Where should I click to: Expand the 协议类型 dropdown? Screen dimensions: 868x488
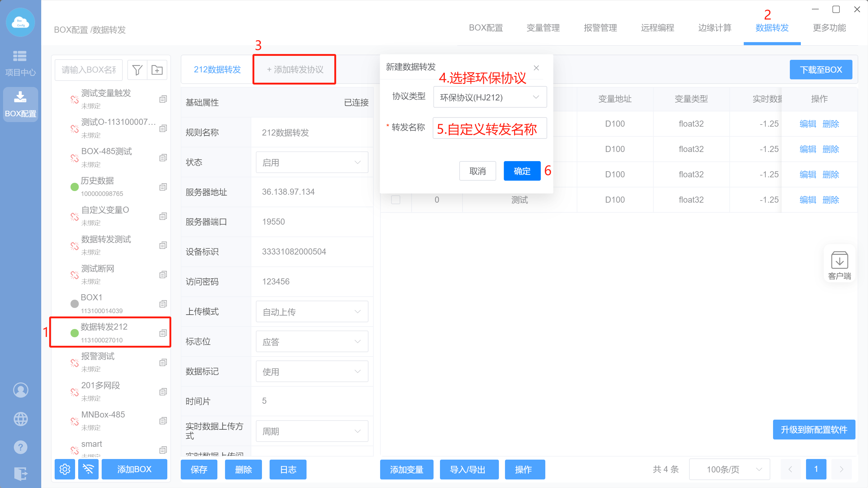tap(490, 97)
